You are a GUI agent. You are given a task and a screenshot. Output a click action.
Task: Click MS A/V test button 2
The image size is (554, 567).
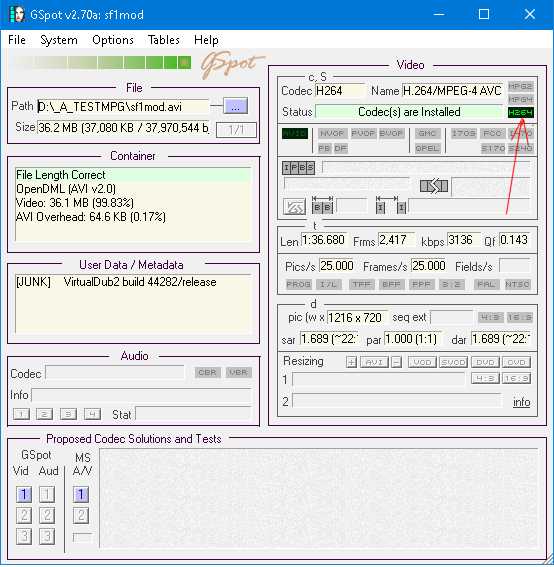(81, 515)
